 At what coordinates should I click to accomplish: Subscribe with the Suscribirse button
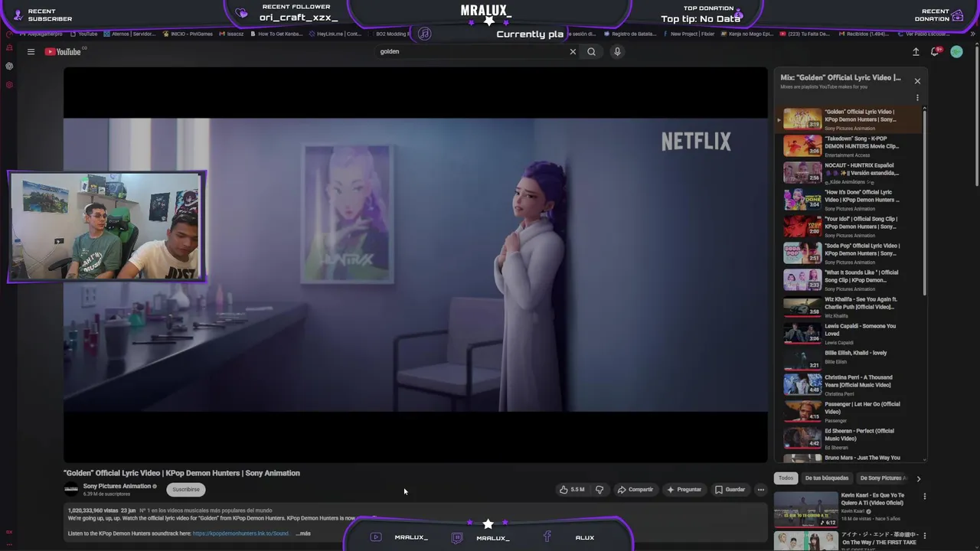(186, 490)
